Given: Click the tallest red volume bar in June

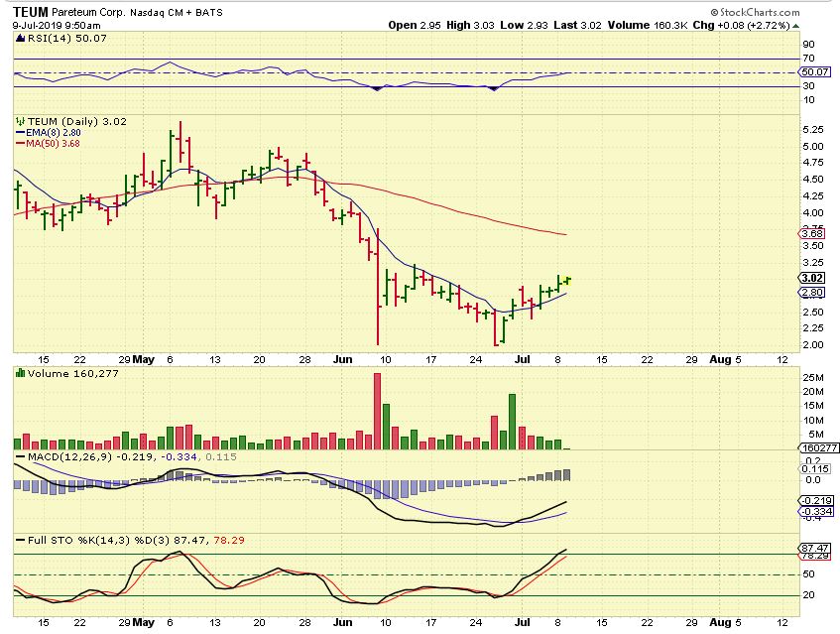Looking at the screenshot, I should coord(377,411).
